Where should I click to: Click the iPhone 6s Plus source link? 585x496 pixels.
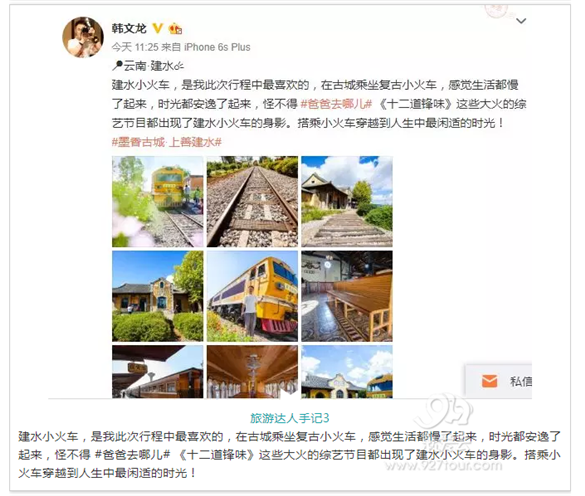217,47
